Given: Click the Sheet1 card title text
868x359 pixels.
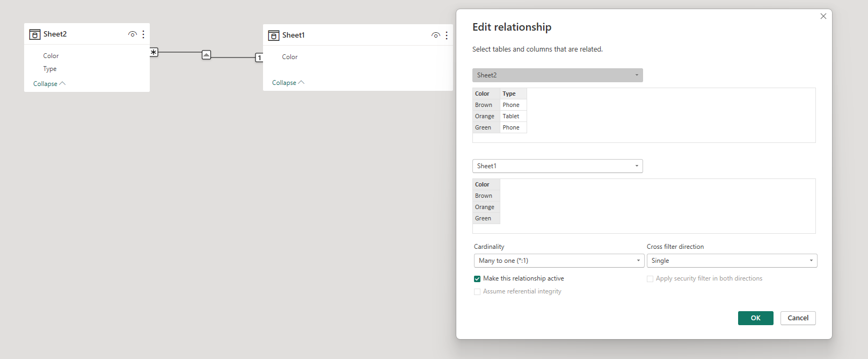Looking at the screenshot, I should [x=294, y=35].
